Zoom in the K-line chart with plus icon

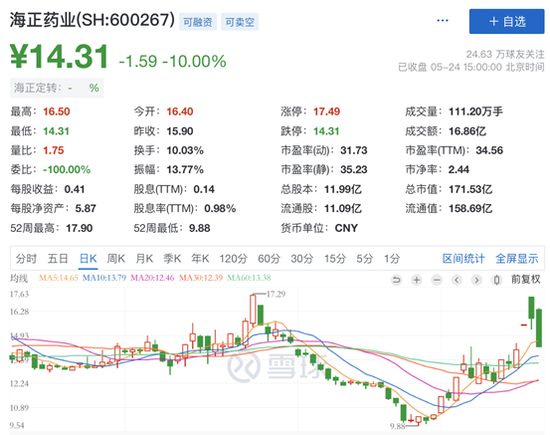tap(416, 280)
